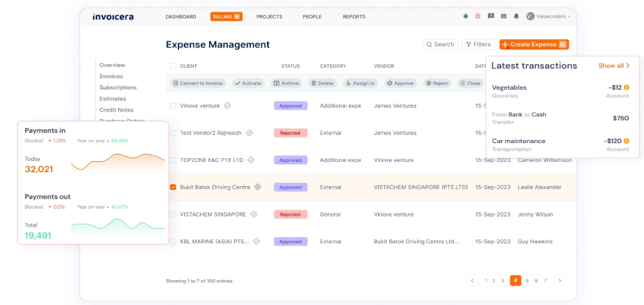Toggle select-all checkbox in table header
Viewport: 644px width, 305px height.
click(x=173, y=65)
